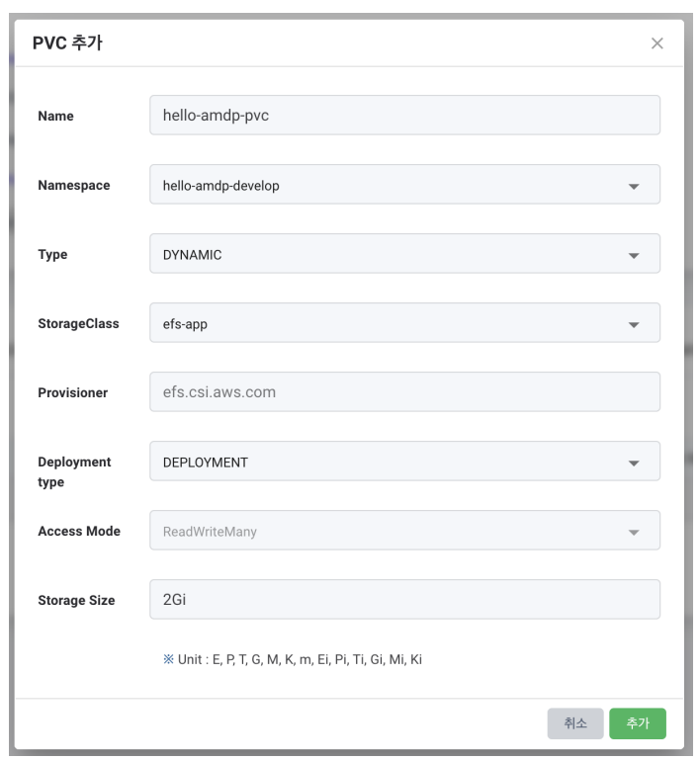Image resolution: width=700 pixels, height=760 pixels.
Task: Open the Deployment type dropdown
Action: click(404, 462)
